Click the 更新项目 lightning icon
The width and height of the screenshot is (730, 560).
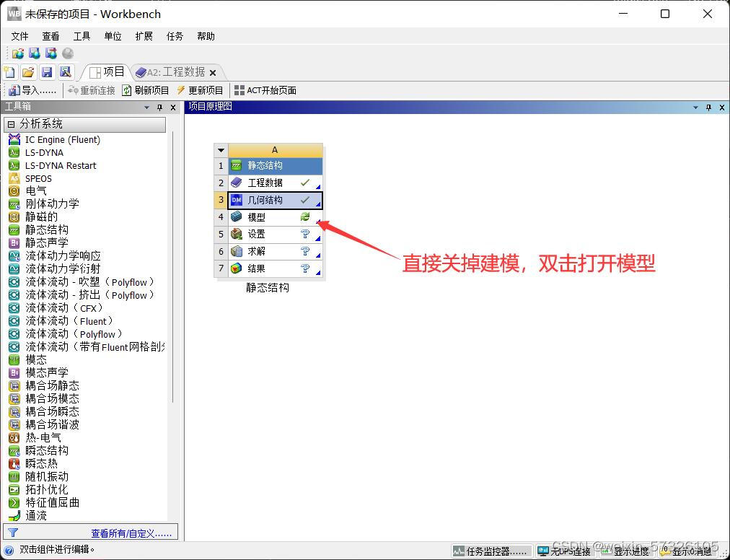181,90
